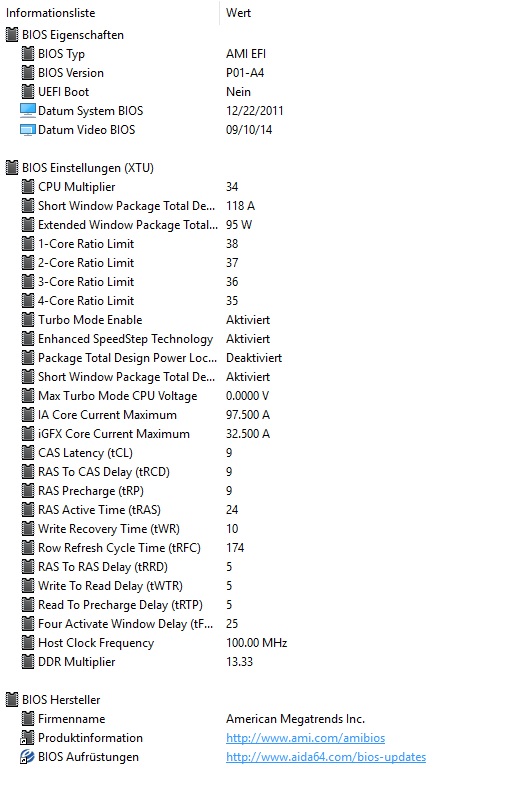The height and width of the screenshot is (800, 509).
Task: Select the Extended Window Package Total row
Action: point(128,224)
